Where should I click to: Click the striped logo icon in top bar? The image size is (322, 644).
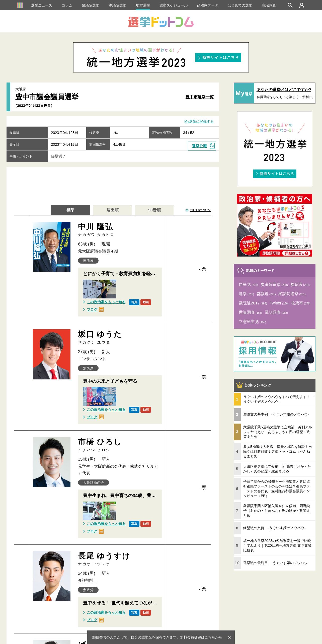click(x=20, y=5)
